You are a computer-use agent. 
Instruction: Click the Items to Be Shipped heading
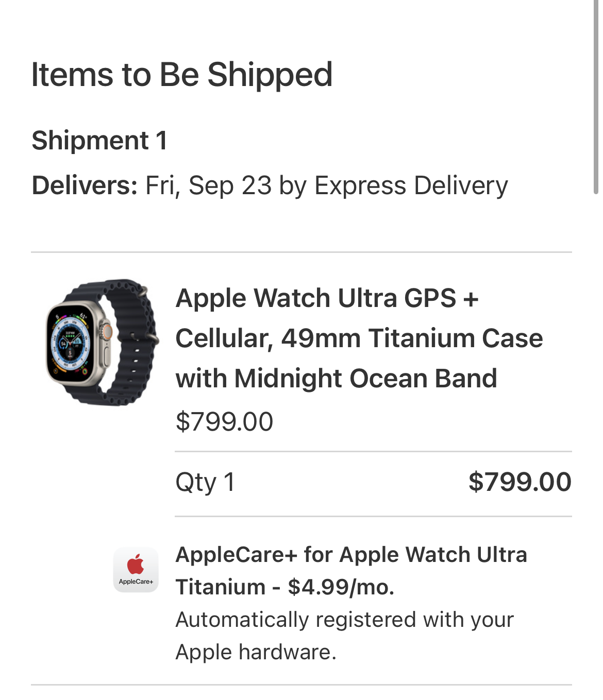pyautogui.click(x=182, y=75)
